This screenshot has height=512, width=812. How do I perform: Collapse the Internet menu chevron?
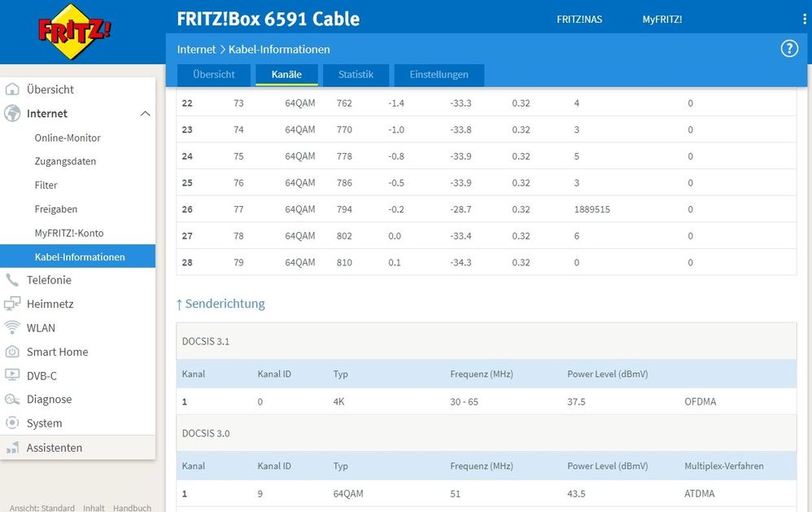(146, 113)
